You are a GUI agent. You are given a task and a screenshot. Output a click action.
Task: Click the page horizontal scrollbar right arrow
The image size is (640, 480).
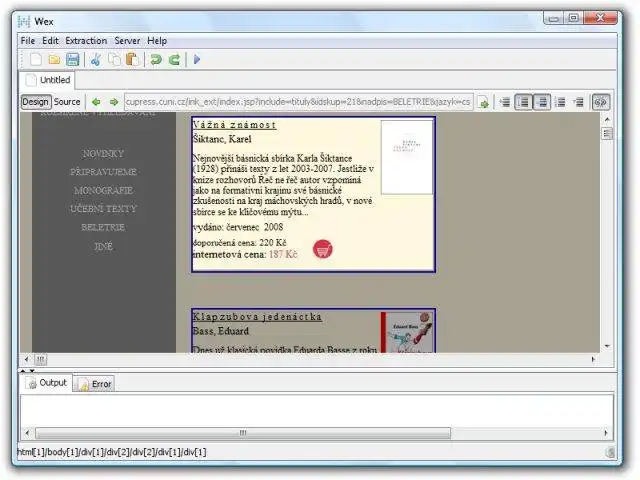(593, 360)
